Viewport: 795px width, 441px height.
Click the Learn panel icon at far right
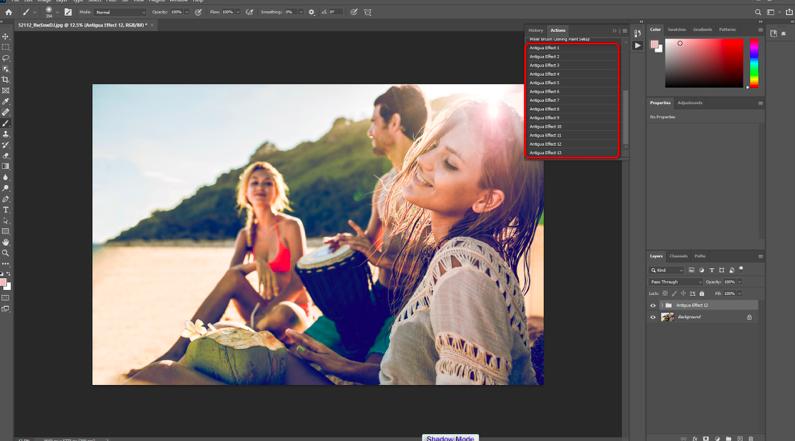773,33
